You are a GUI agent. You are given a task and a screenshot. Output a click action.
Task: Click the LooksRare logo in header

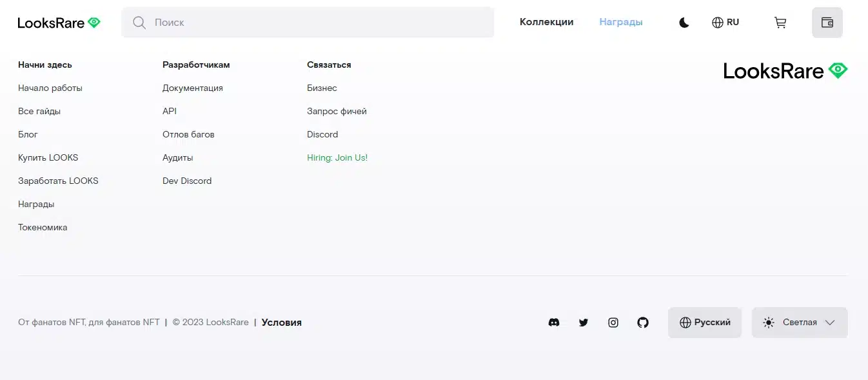click(59, 23)
